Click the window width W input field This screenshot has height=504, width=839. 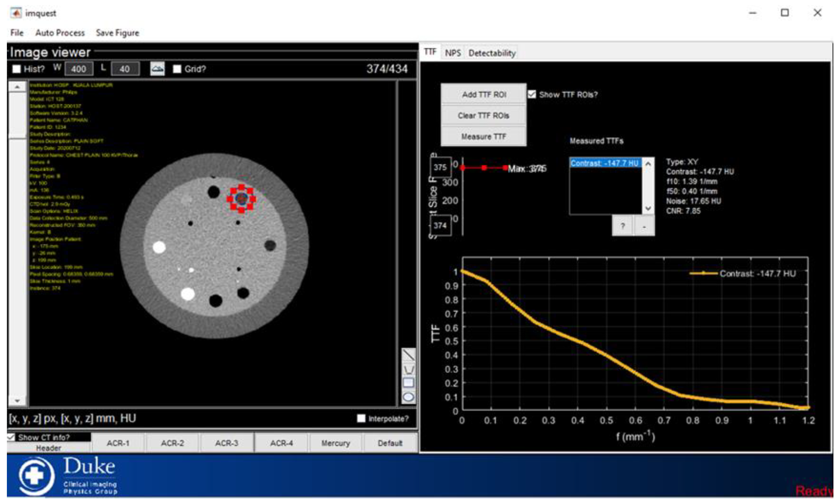(x=78, y=69)
